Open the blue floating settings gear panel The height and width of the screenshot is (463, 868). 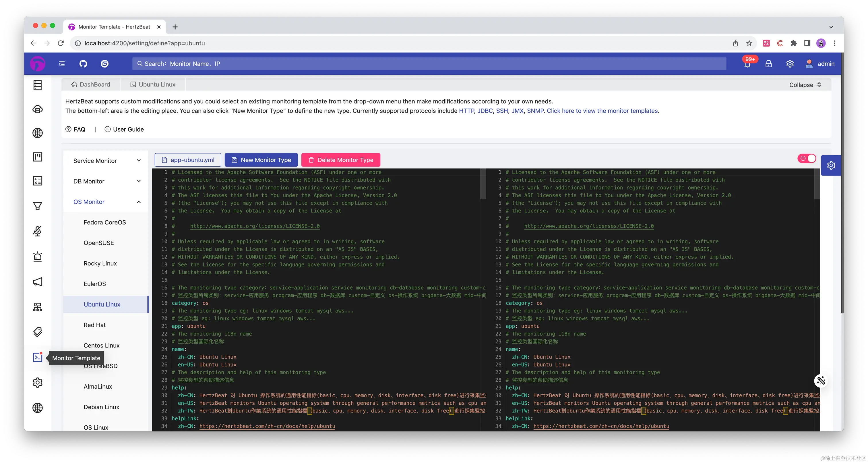point(831,165)
